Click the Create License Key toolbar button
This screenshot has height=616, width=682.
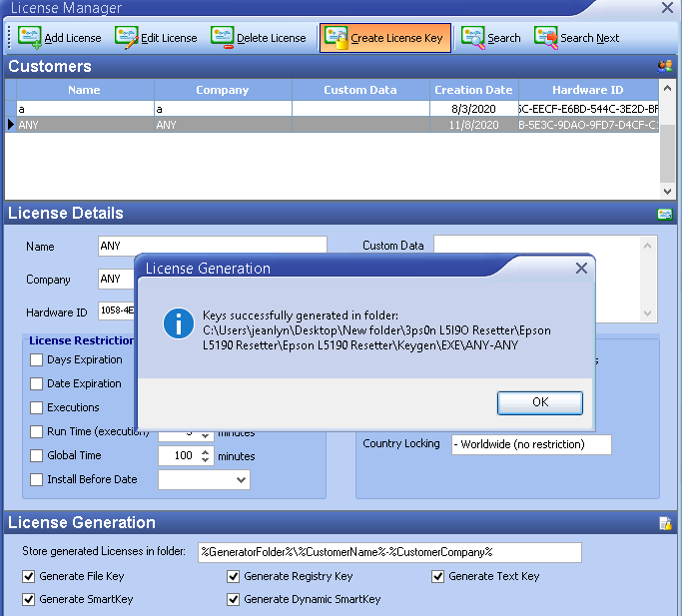384,38
